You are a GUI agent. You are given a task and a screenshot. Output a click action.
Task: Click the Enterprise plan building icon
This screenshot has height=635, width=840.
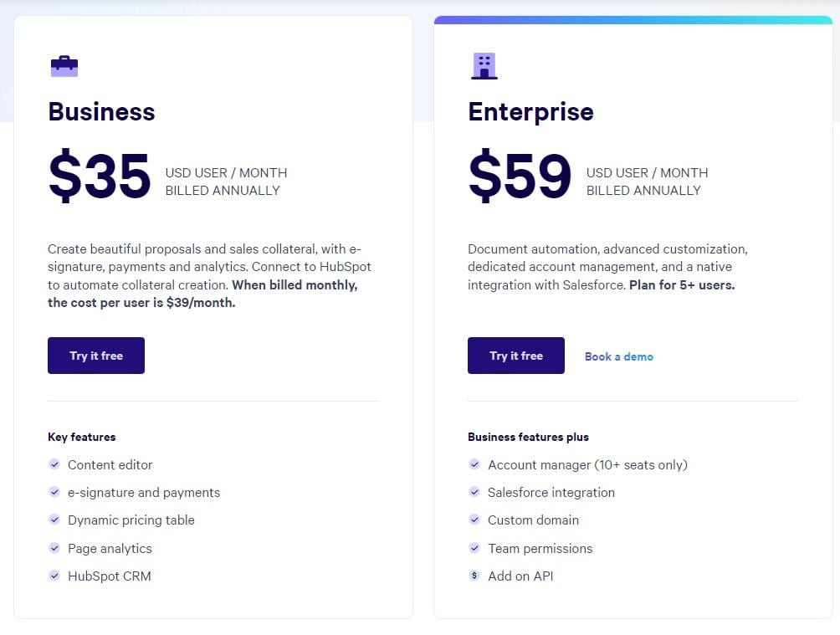pos(484,66)
